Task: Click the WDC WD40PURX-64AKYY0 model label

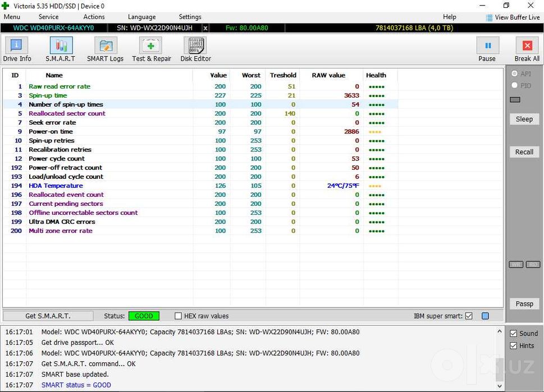Action: [x=54, y=28]
